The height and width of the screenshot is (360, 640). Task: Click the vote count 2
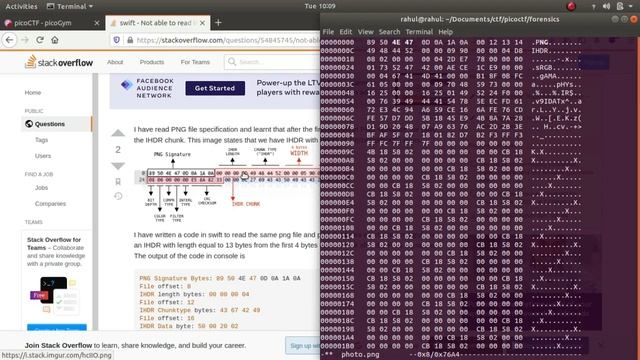coord(118,150)
